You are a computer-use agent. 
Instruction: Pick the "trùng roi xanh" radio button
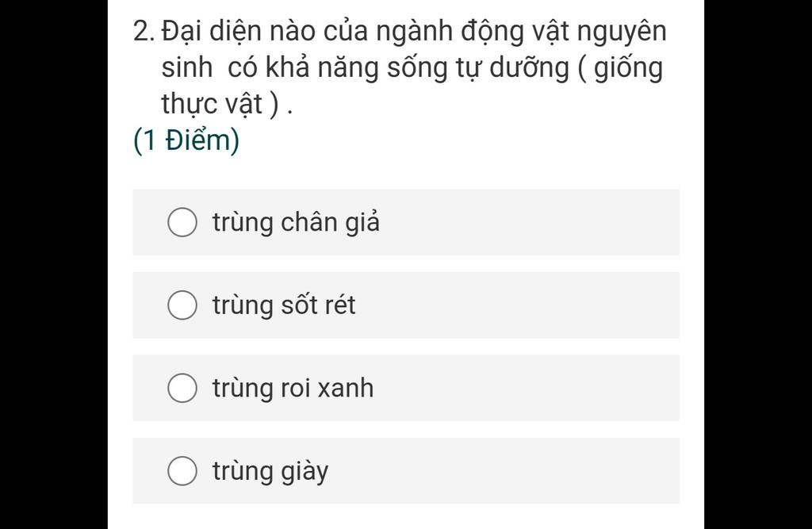click(x=182, y=388)
